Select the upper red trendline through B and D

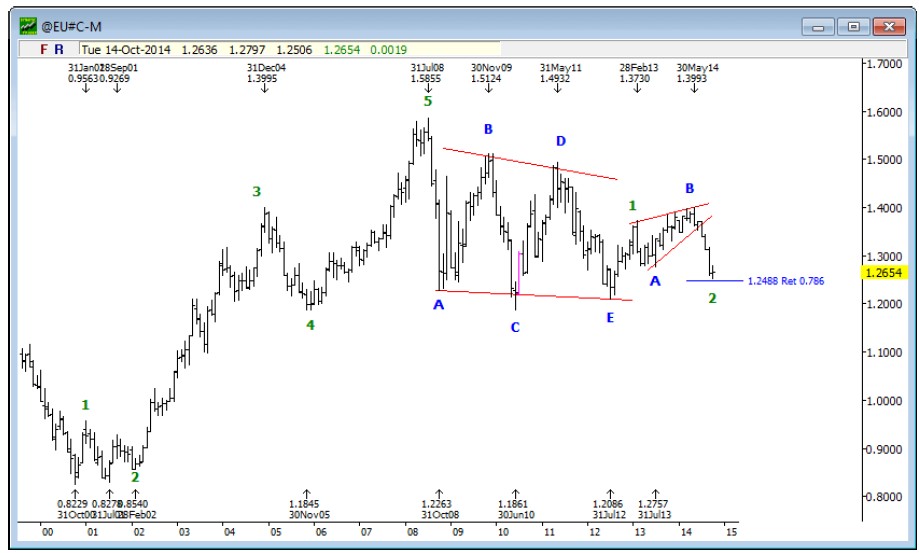(x=530, y=164)
